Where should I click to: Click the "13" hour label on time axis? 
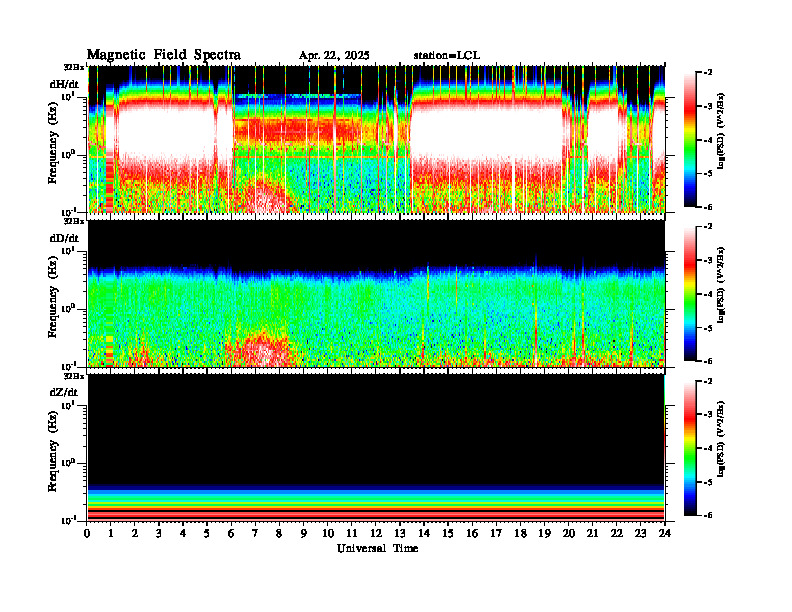[400, 533]
